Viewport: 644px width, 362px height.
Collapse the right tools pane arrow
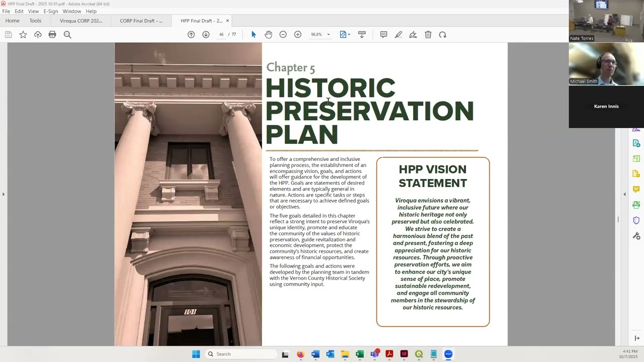(x=625, y=194)
